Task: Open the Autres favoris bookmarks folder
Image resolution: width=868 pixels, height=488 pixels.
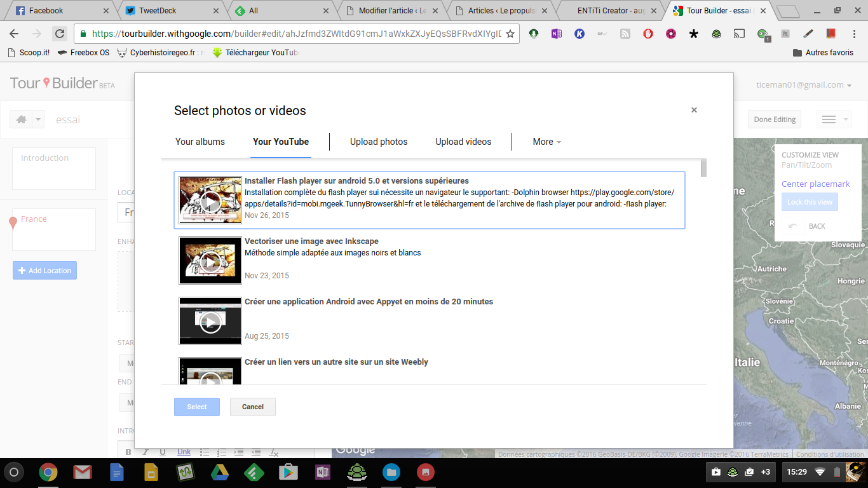Action: 823,53
